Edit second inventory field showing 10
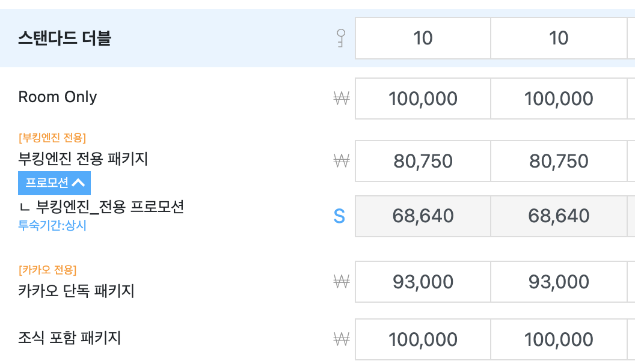This screenshot has height=364, width=635. tap(559, 38)
